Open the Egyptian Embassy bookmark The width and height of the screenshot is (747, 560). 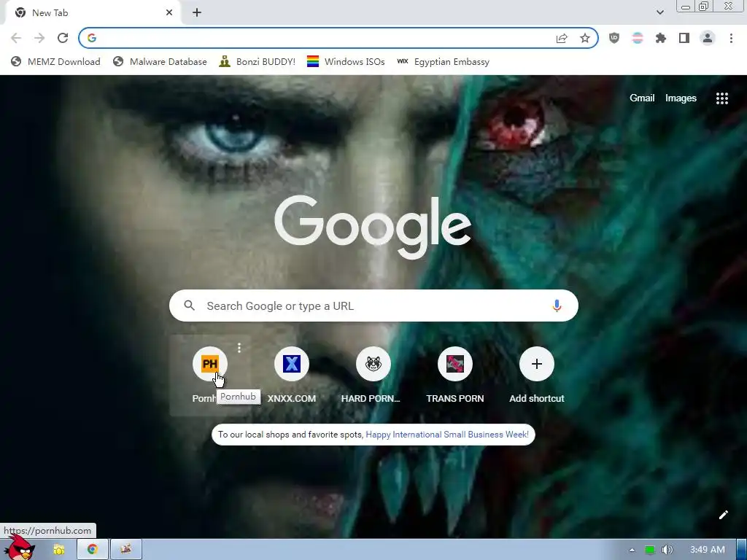point(443,62)
